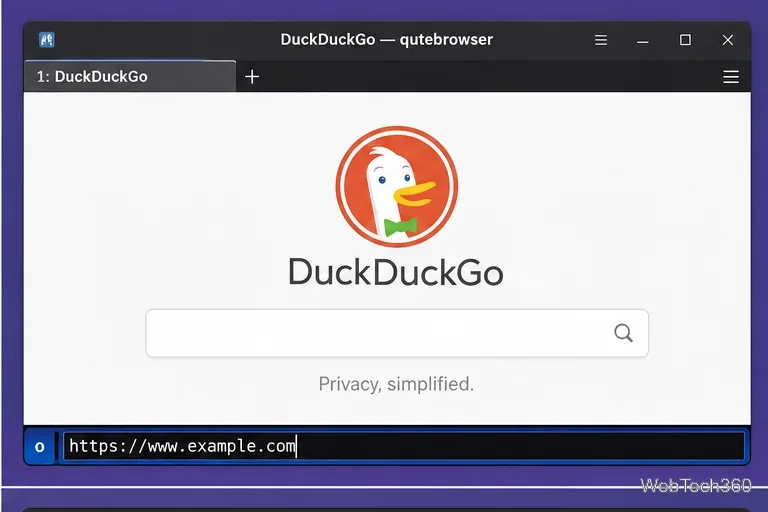Open a new tab with plus button
This screenshot has height=512, width=768.
point(252,77)
